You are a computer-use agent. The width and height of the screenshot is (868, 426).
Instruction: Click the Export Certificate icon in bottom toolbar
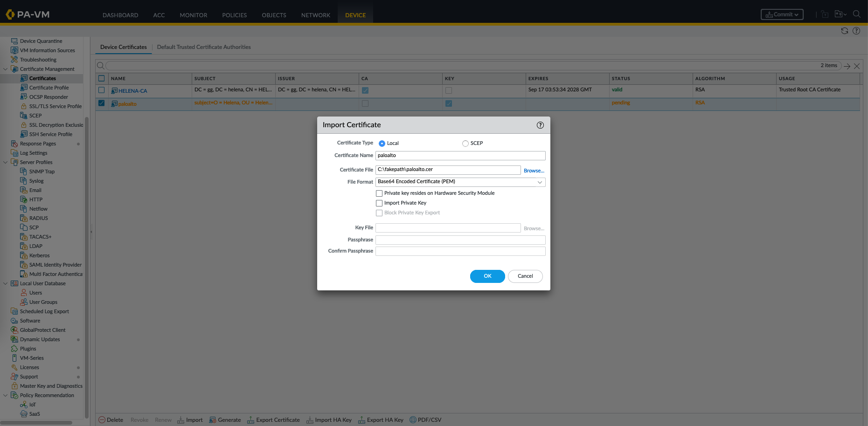pyautogui.click(x=251, y=420)
